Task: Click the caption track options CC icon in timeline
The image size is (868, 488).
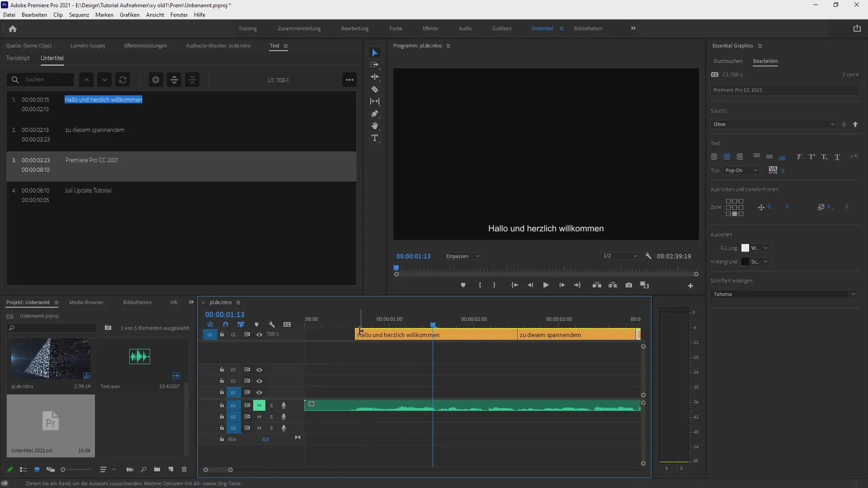Action: coord(287,324)
